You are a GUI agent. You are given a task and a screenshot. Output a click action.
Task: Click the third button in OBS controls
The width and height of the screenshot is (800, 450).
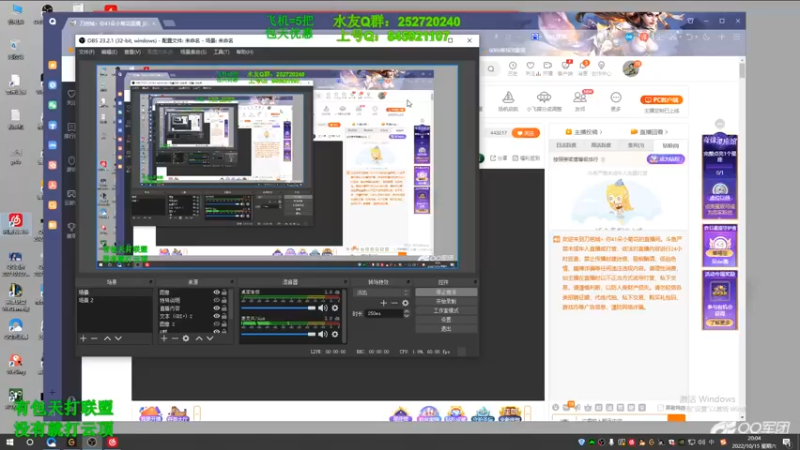click(x=446, y=311)
